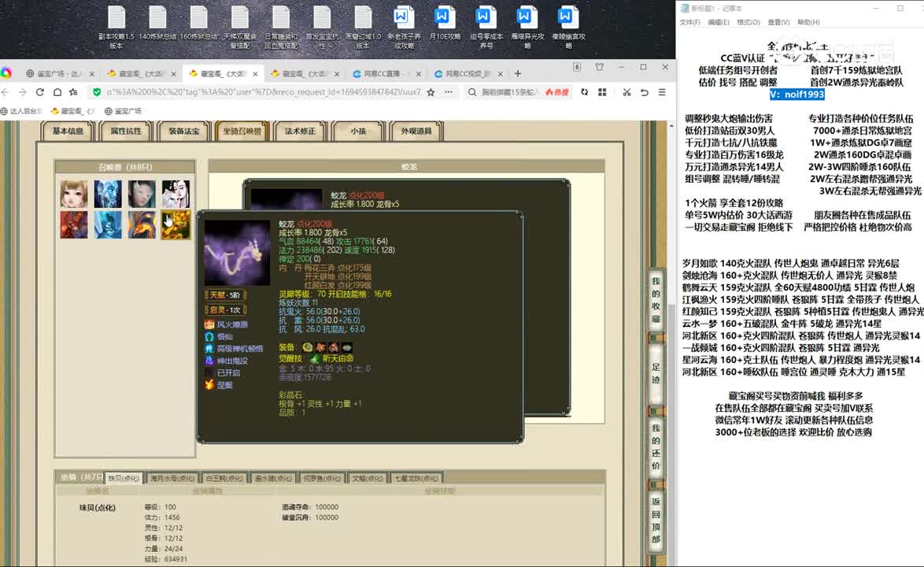Open Notepad 格式(O) menu

tap(748, 22)
